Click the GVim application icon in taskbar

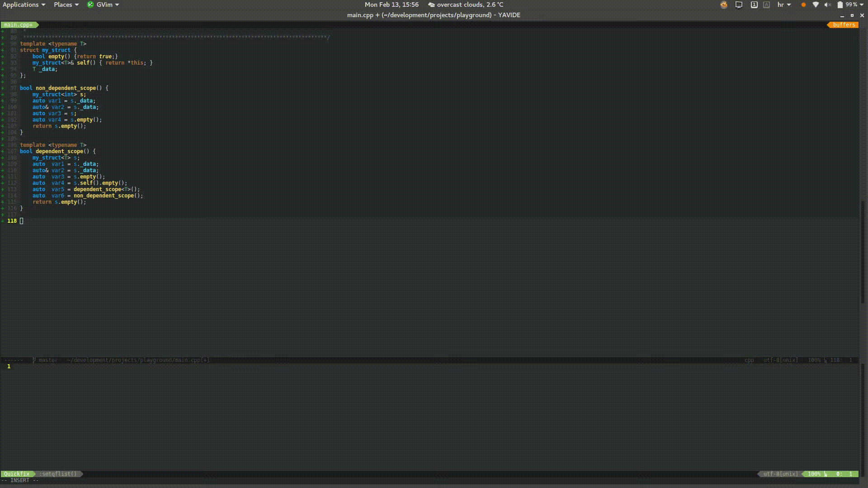90,5
